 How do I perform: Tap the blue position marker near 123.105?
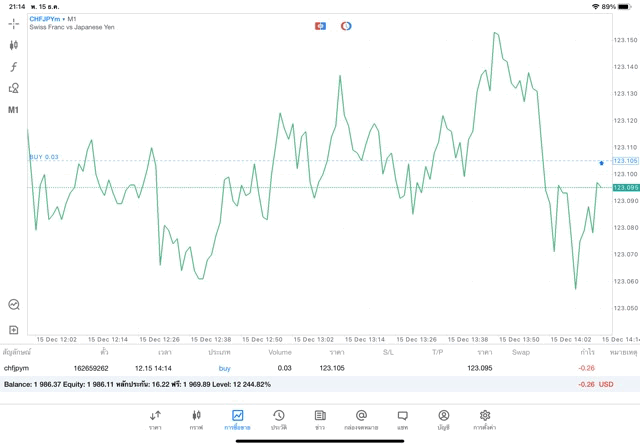601,163
